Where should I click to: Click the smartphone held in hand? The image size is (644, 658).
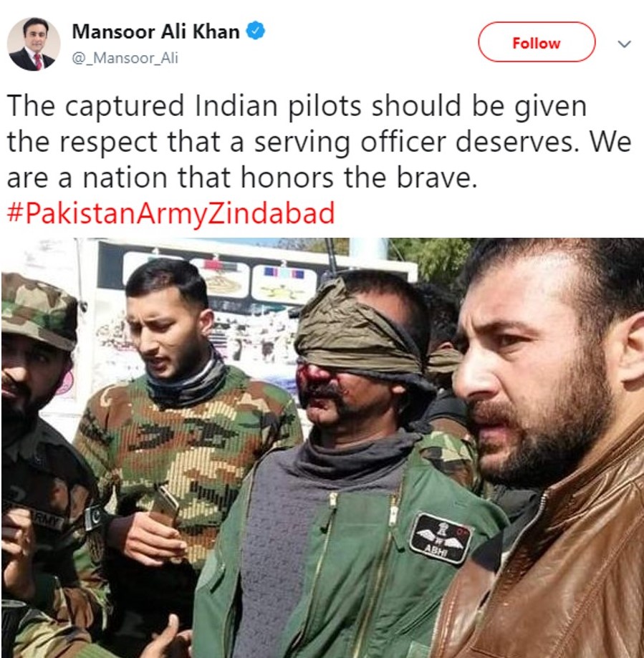[165, 506]
